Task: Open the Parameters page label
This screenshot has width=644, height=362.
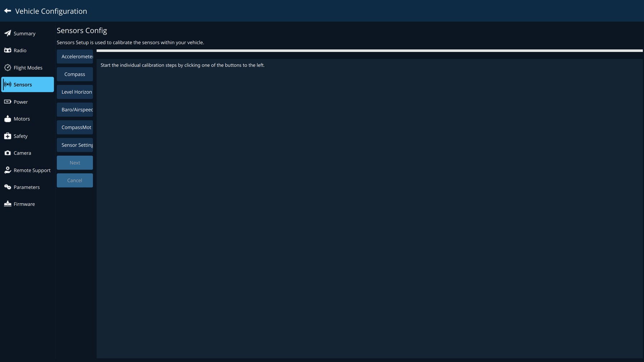Action: click(x=26, y=187)
